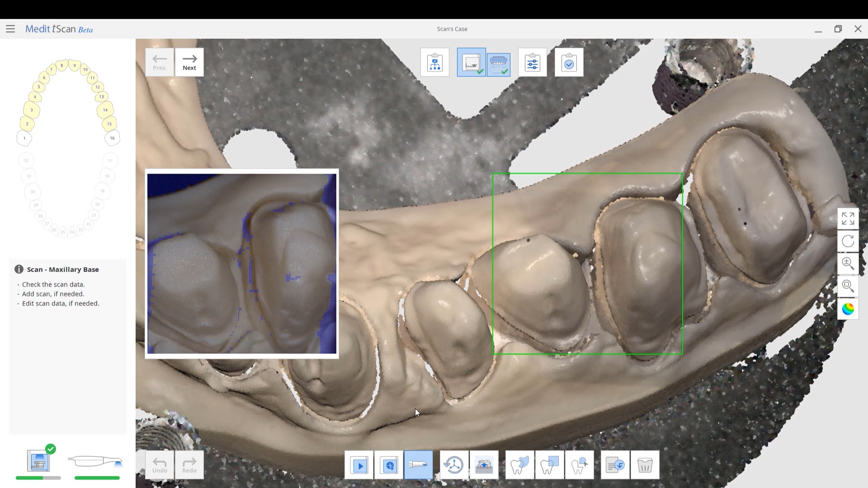Click the 'Scan - Maxillary Base' heading

(63, 269)
